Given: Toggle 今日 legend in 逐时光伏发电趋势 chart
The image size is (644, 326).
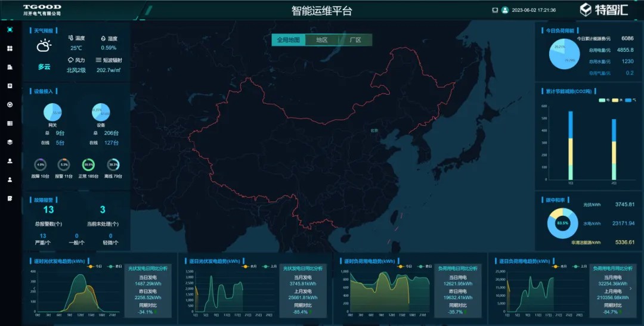Looking at the screenshot, I should [94, 266].
